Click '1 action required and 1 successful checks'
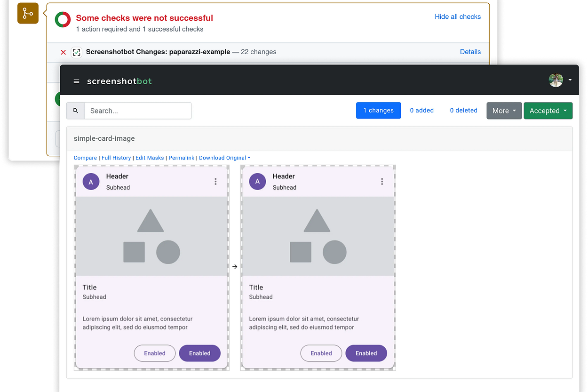The image size is (588, 392). click(x=140, y=29)
